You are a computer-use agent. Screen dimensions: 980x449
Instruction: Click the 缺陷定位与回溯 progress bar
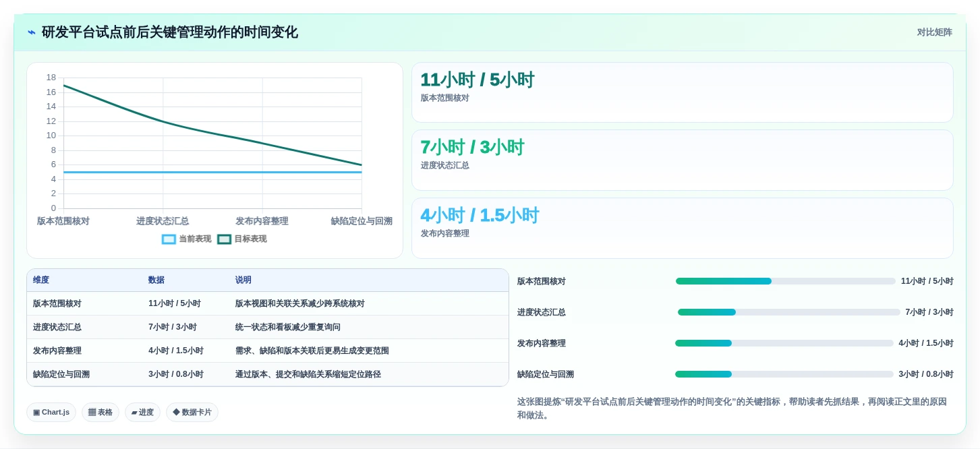[x=784, y=374]
